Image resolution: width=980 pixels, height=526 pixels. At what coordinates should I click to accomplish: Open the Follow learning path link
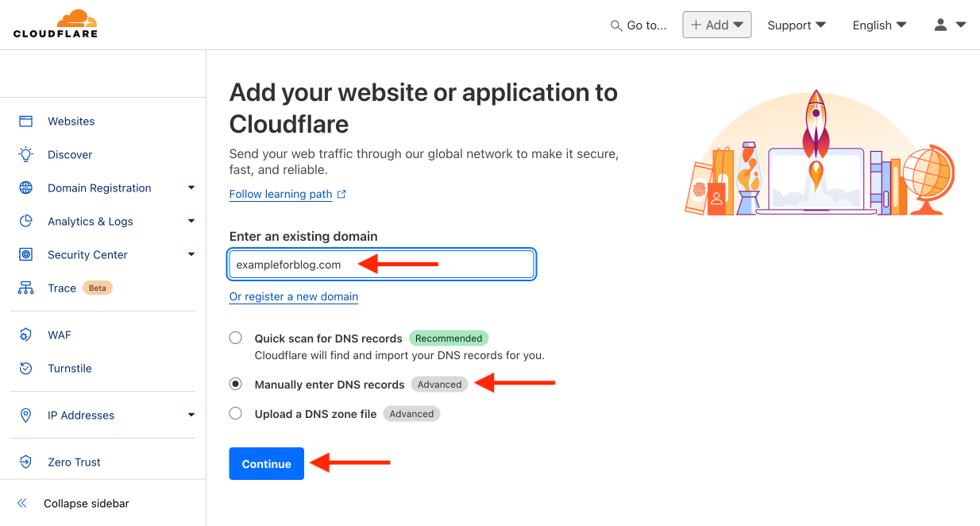pos(280,195)
